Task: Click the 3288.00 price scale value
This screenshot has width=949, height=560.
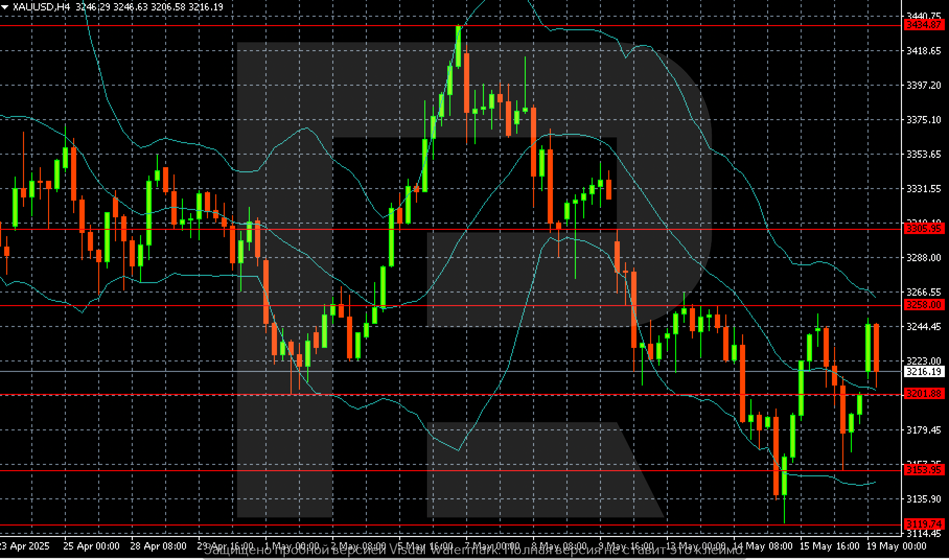Action: pos(924,258)
